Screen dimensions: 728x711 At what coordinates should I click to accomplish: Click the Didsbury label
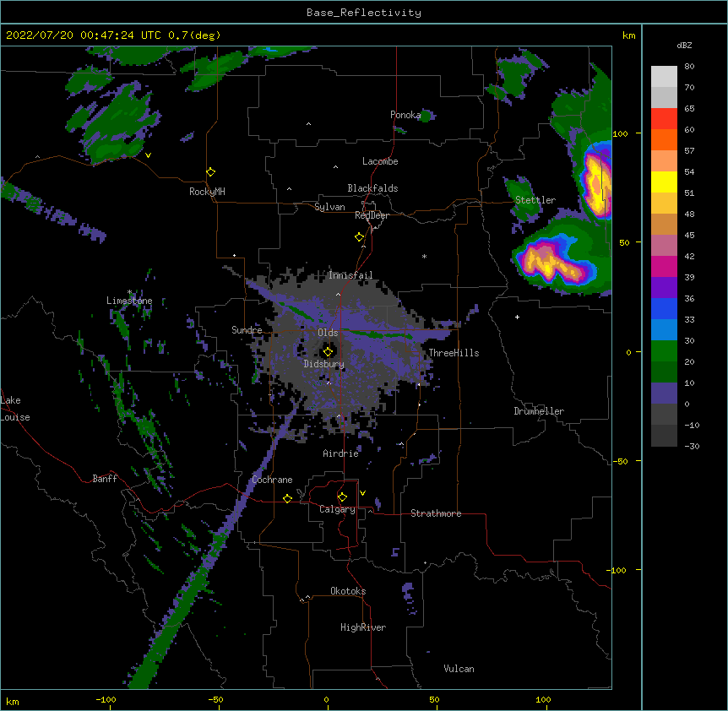click(x=324, y=364)
